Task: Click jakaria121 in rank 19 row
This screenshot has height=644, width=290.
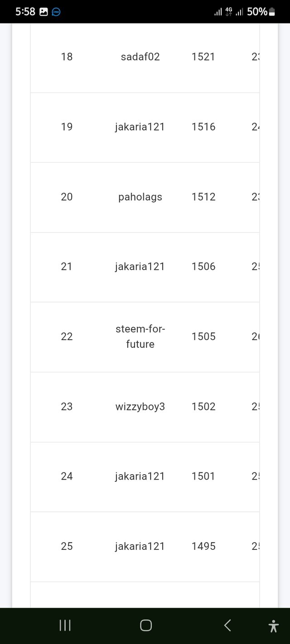Action: pos(140,127)
